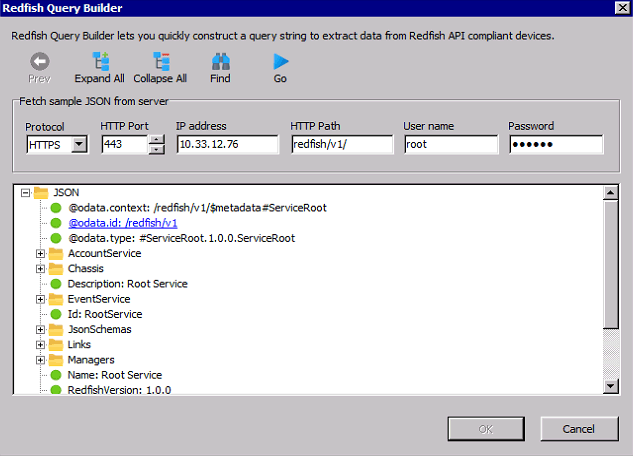Select the green dot beside @odata.id
The width and height of the screenshot is (633, 456).
(x=56, y=223)
